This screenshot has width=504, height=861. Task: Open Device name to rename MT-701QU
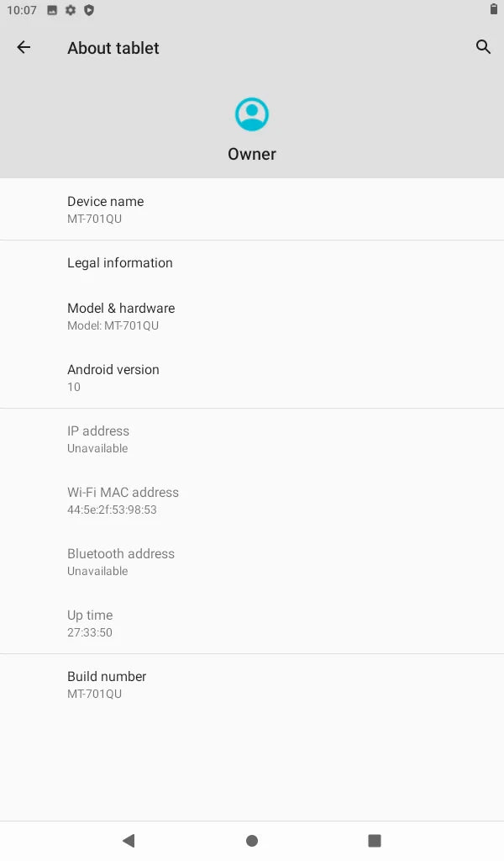252,209
